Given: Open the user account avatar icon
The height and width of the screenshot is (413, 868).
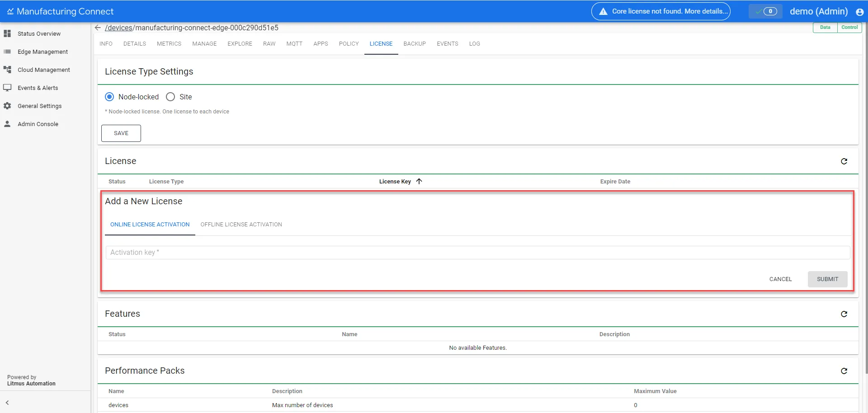Looking at the screenshot, I should click(859, 12).
